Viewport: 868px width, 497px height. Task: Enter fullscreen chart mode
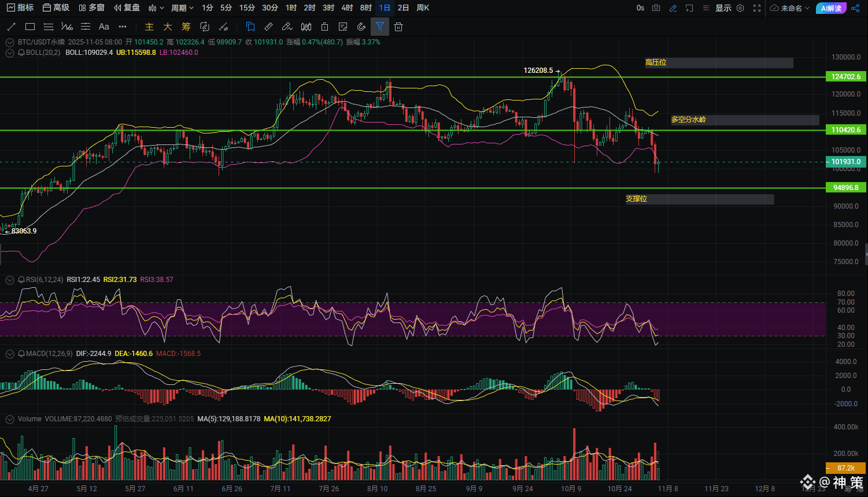[x=757, y=8]
